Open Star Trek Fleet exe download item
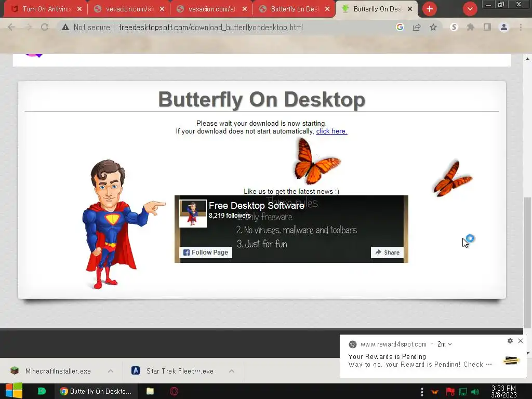 pos(172,371)
